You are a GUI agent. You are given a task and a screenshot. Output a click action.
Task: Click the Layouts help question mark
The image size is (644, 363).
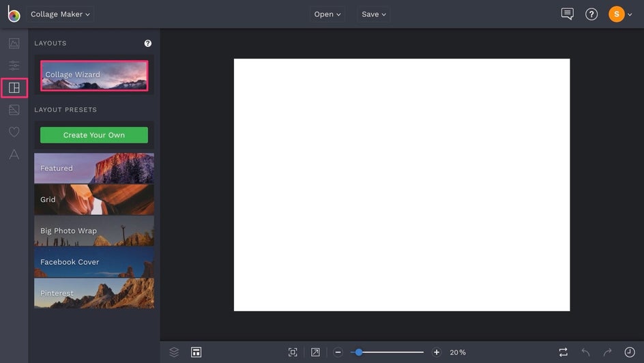coord(148,43)
